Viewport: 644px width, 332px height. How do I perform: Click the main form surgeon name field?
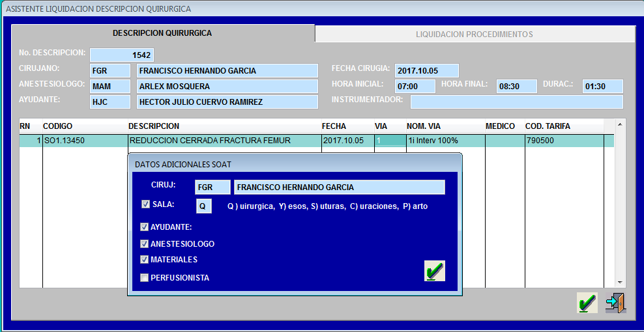pyautogui.click(x=227, y=70)
